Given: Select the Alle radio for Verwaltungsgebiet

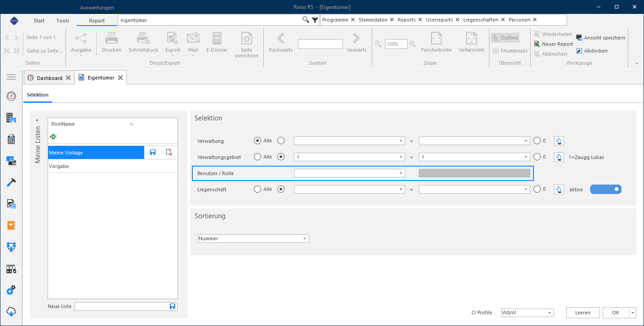Looking at the screenshot, I should point(258,157).
